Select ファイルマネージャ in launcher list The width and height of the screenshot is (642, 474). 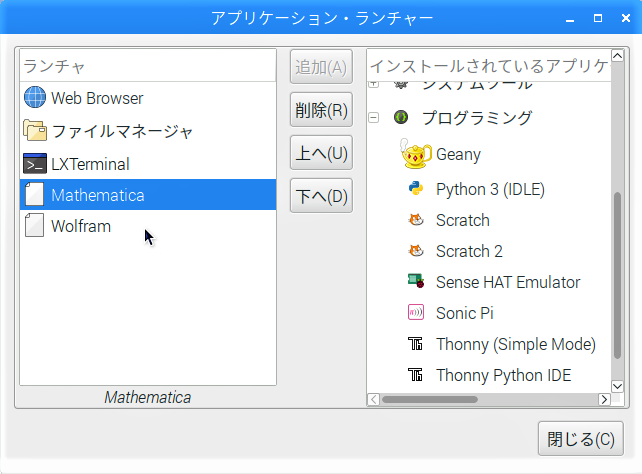pyautogui.click(x=148, y=131)
